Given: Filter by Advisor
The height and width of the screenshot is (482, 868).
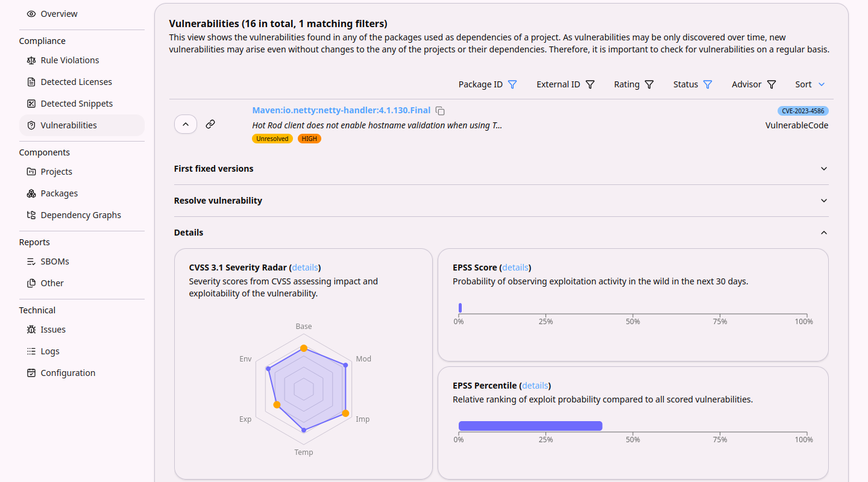Looking at the screenshot, I should point(772,84).
